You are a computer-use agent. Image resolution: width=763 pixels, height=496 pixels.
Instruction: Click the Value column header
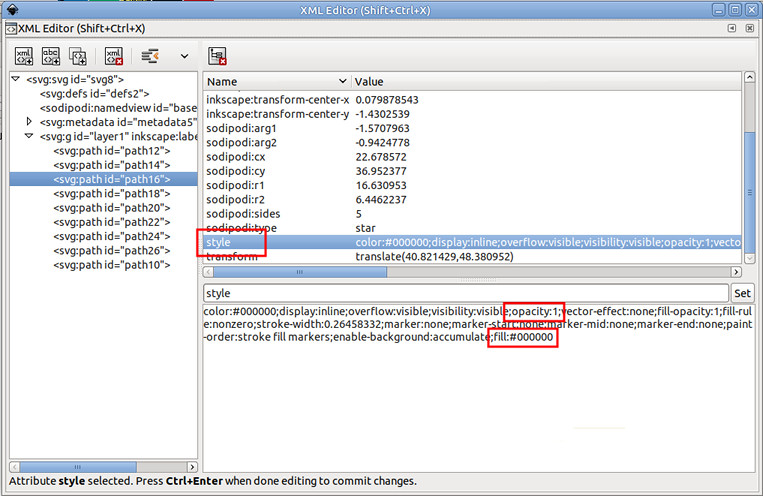pos(546,81)
